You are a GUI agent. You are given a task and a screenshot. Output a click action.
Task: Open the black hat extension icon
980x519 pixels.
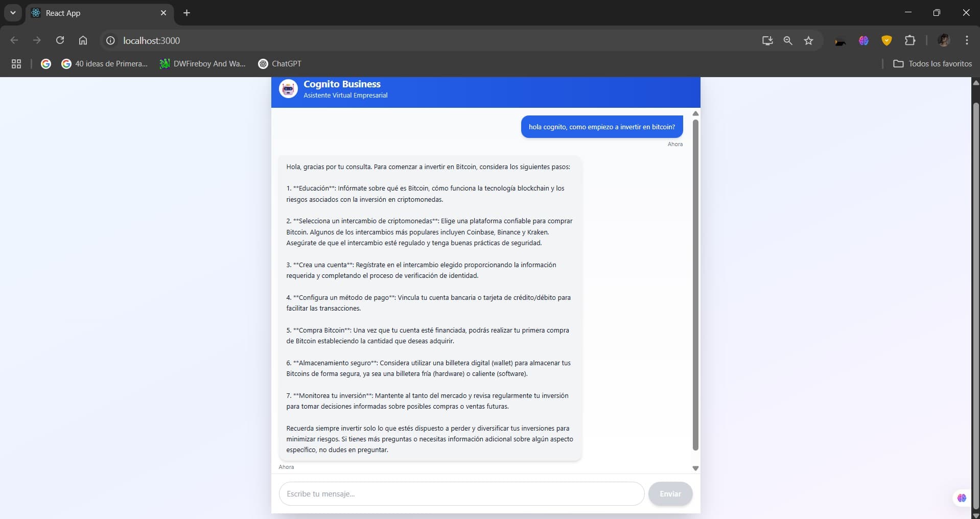(840, 41)
